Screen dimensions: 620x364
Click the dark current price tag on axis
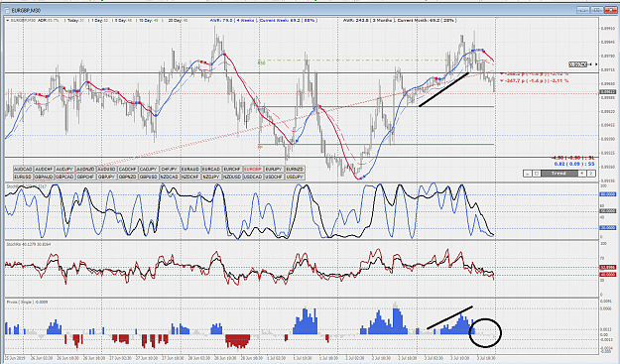click(608, 92)
